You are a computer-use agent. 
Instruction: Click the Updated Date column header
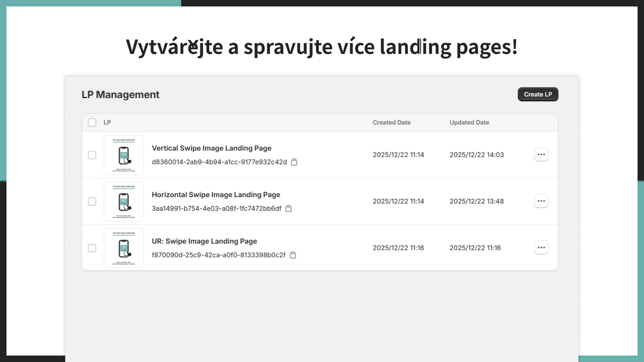tap(469, 123)
